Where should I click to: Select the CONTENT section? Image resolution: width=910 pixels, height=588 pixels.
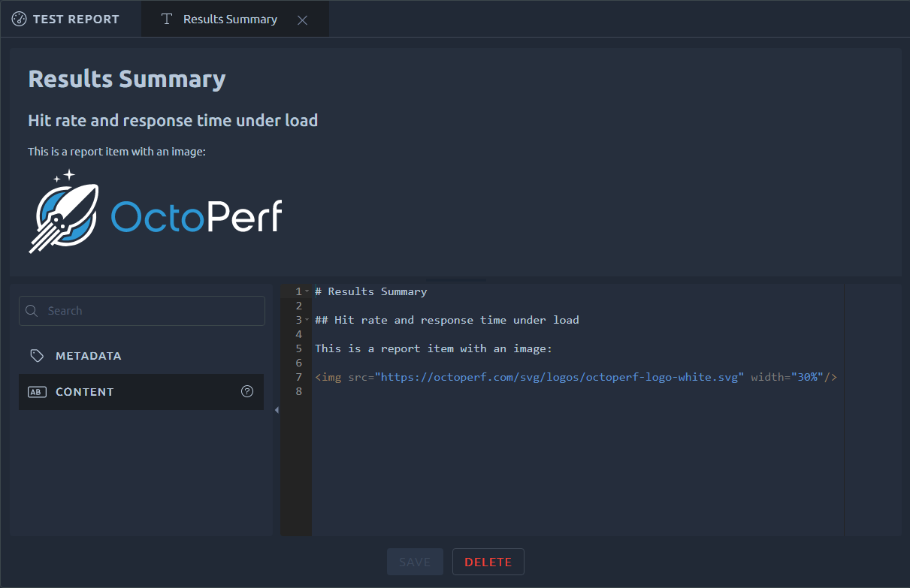[141, 392]
